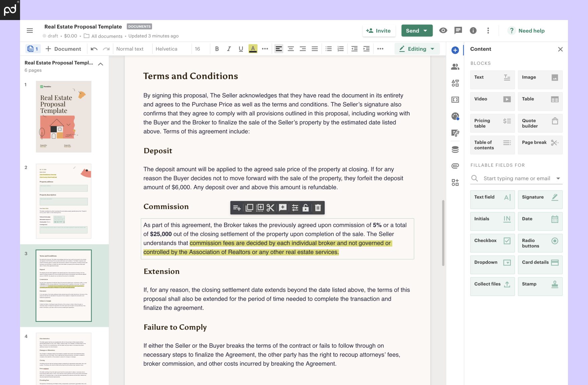Click the Need help link
588x385 pixels.
pyautogui.click(x=527, y=31)
